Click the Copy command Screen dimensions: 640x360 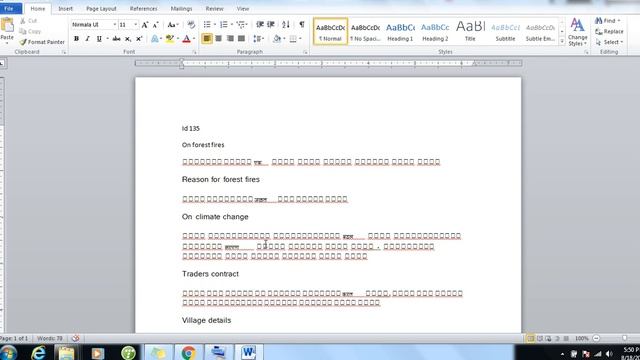point(30,31)
